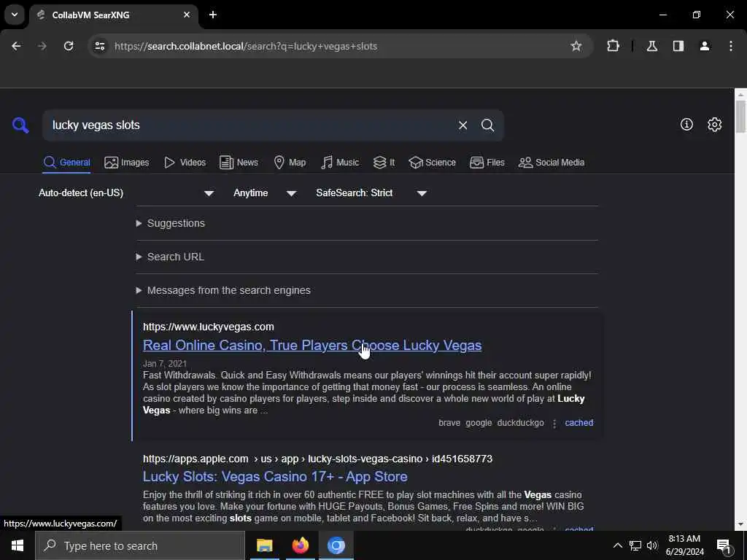Viewport: 747px width, 560px height.
Task: Open the Extensions puzzle icon
Action: pos(613,46)
